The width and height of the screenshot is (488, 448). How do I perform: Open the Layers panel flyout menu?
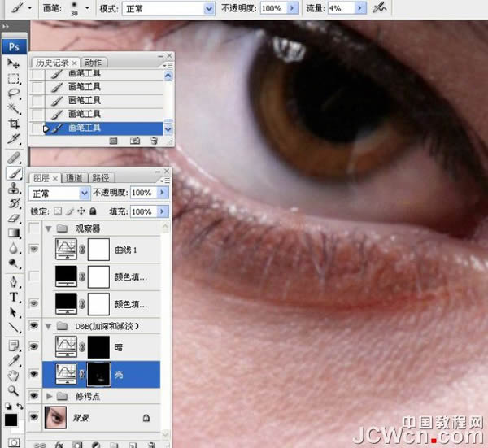[x=165, y=181]
